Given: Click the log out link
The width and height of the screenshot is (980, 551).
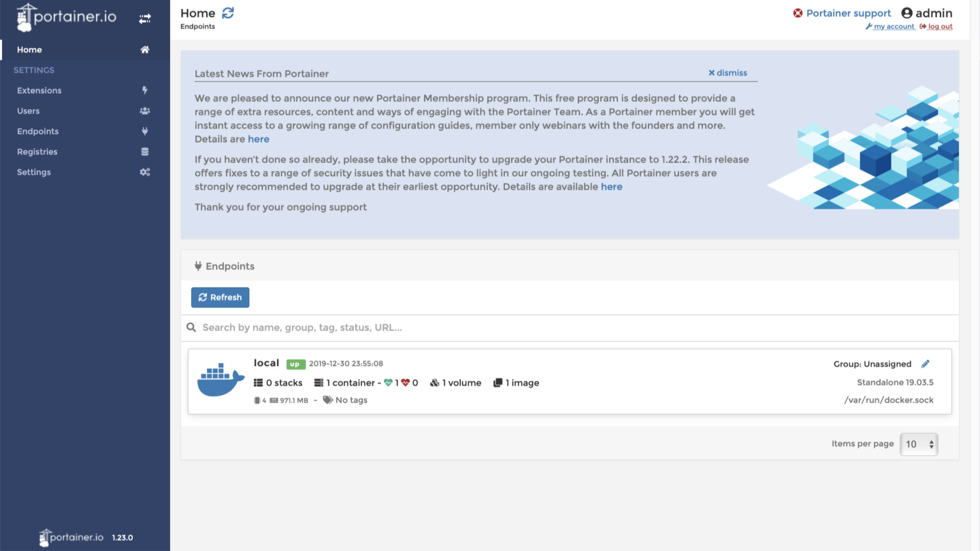Looking at the screenshot, I should click(x=940, y=26).
